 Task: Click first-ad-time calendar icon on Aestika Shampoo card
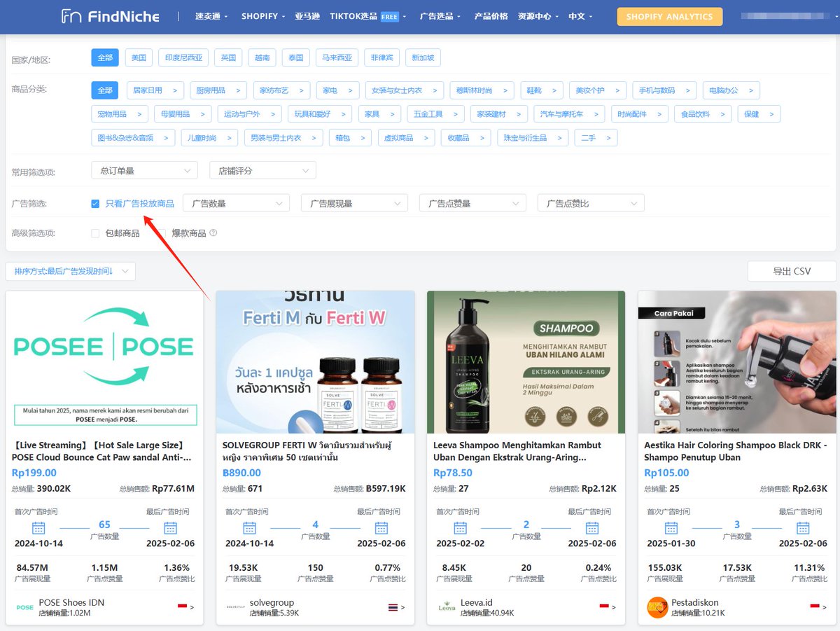point(671,527)
